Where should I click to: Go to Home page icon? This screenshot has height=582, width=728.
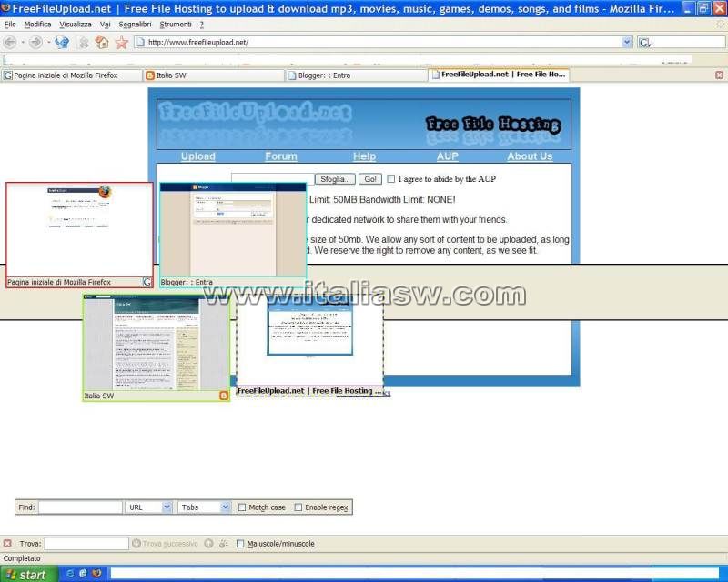tap(102, 42)
